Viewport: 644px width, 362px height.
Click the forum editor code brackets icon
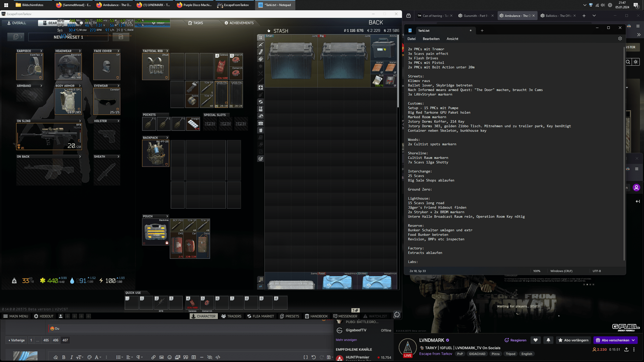point(218,357)
